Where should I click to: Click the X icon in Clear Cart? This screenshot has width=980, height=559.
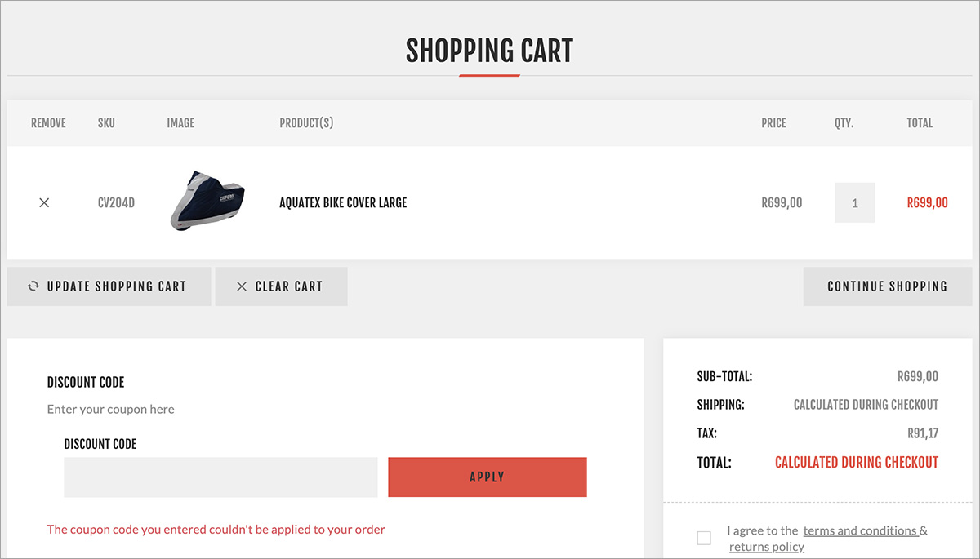[x=241, y=286]
